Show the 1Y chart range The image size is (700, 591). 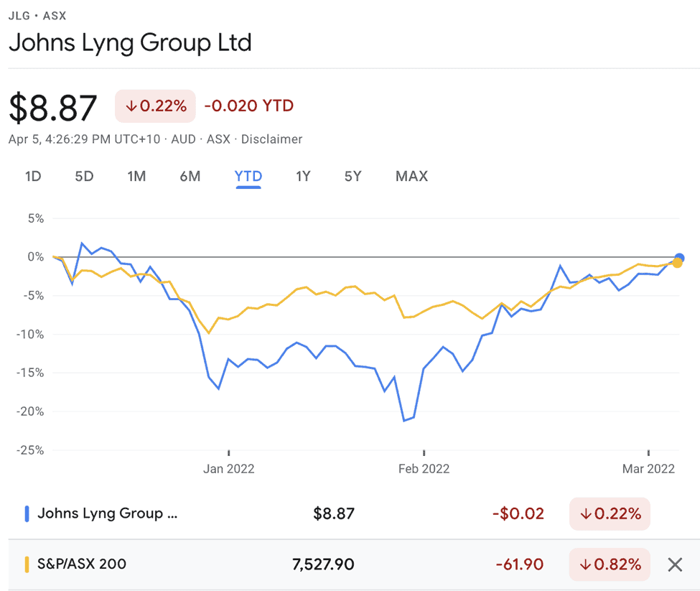point(303,177)
